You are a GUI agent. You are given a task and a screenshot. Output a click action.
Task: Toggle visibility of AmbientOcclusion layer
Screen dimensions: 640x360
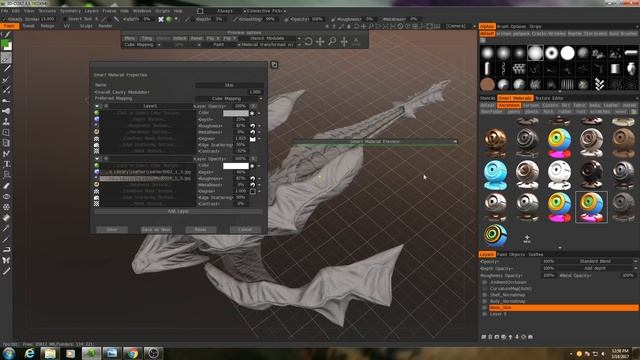pyautogui.click(x=484, y=282)
